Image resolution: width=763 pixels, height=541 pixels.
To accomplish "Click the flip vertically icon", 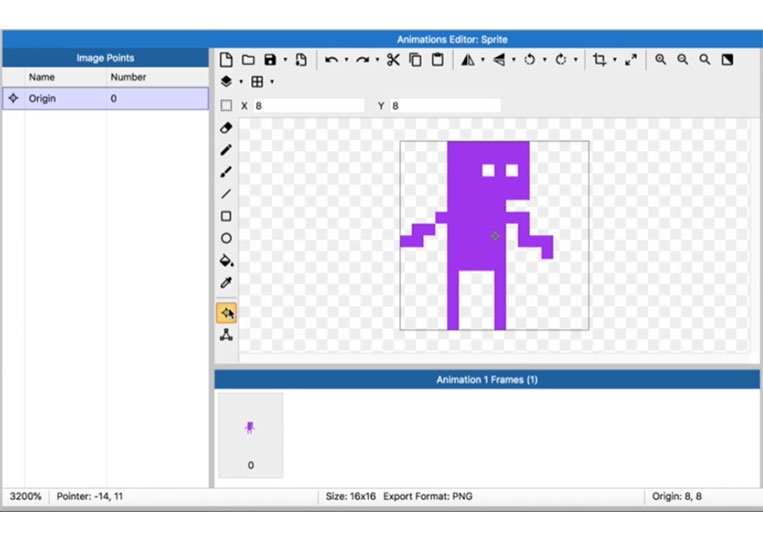I will pyautogui.click(x=499, y=60).
